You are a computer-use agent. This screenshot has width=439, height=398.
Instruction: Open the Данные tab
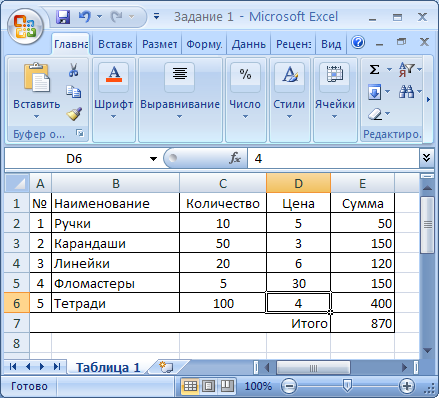pos(249,44)
